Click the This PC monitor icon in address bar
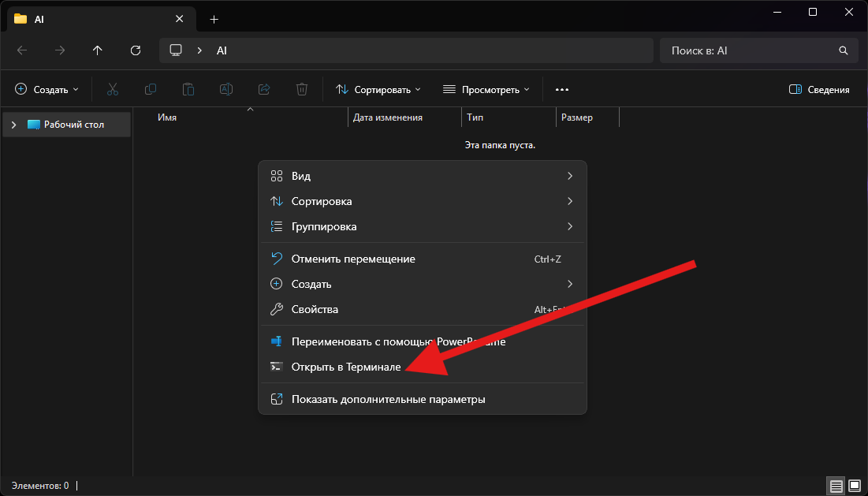 point(176,50)
